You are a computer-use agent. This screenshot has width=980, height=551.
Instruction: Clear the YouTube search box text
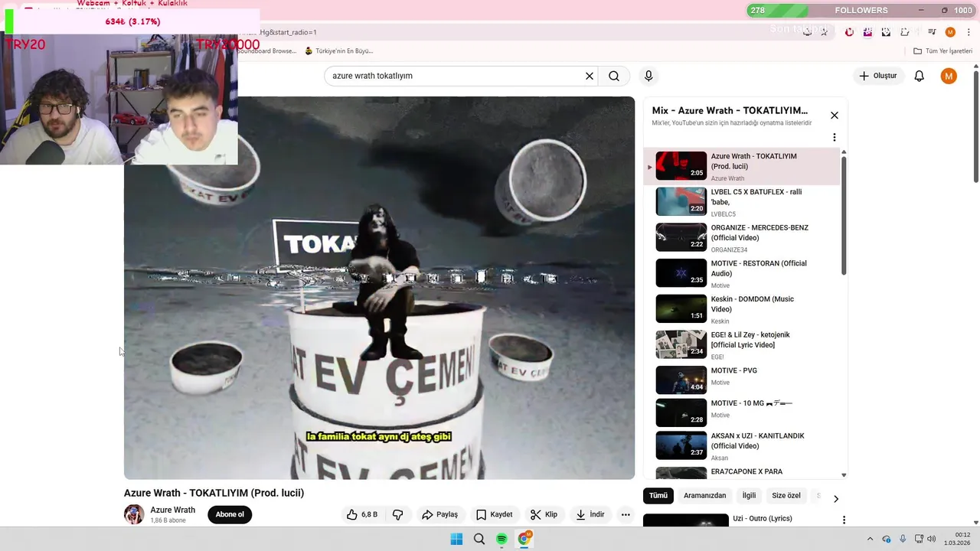(590, 76)
